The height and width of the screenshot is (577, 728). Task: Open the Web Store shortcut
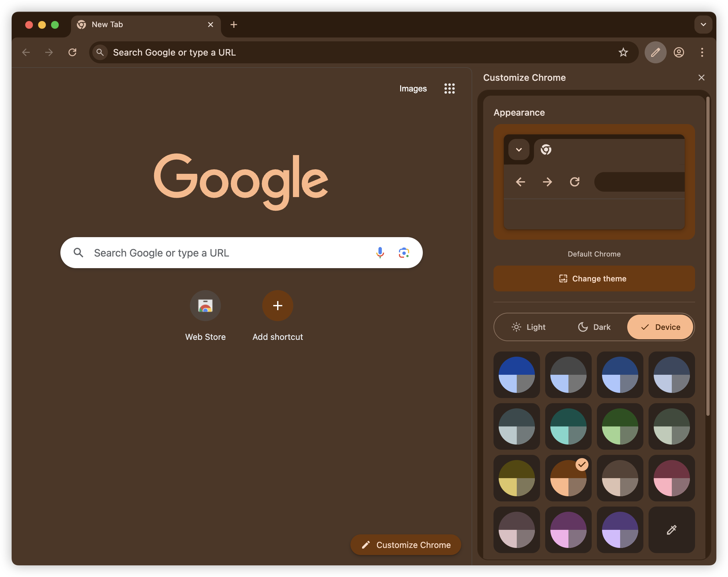205,316
